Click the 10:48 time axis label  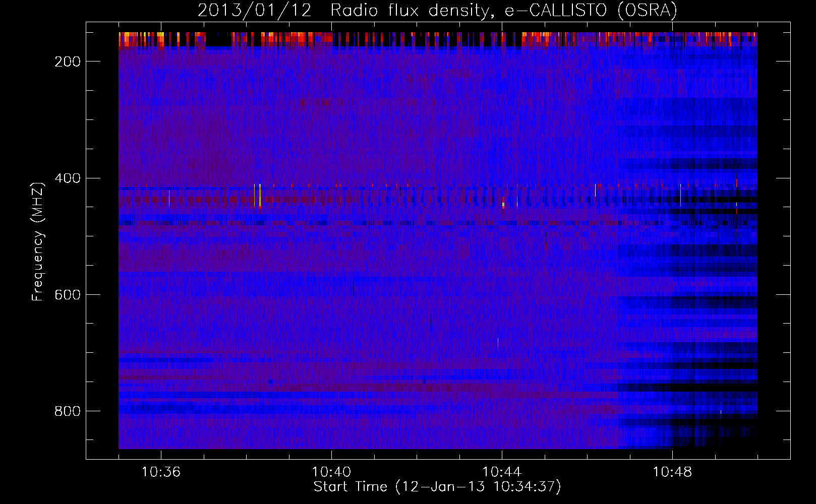[x=672, y=472]
